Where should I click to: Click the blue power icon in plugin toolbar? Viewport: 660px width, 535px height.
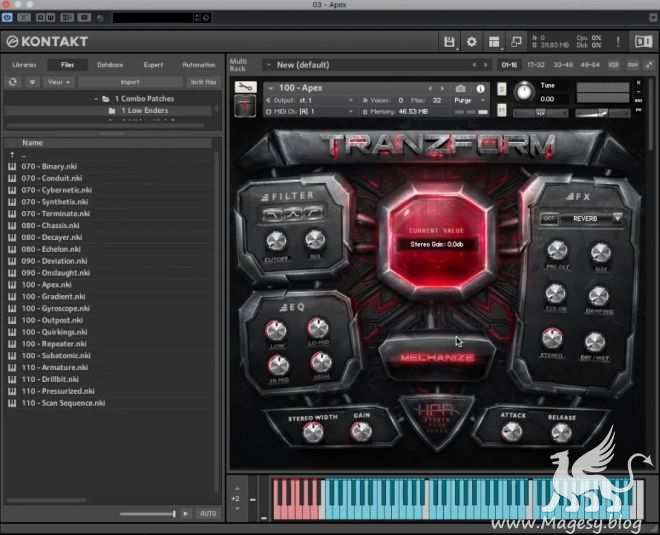pyautogui.click(x=7, y=18)
